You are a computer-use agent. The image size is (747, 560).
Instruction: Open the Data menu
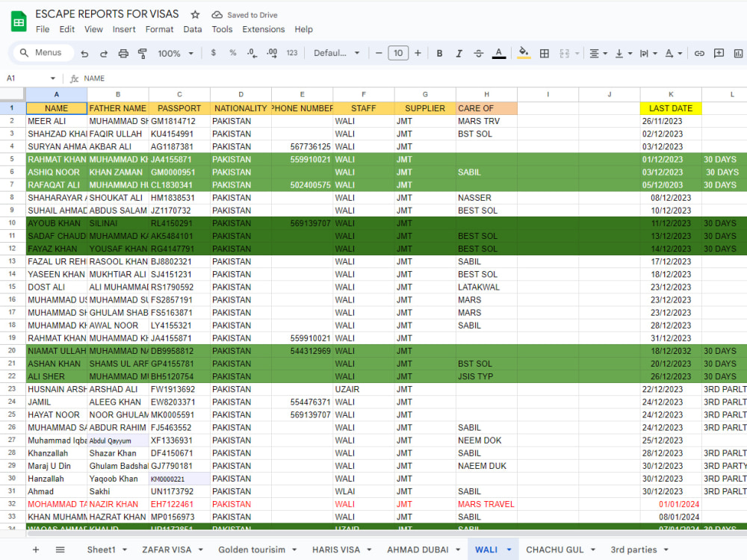click(x=193, y=29)
